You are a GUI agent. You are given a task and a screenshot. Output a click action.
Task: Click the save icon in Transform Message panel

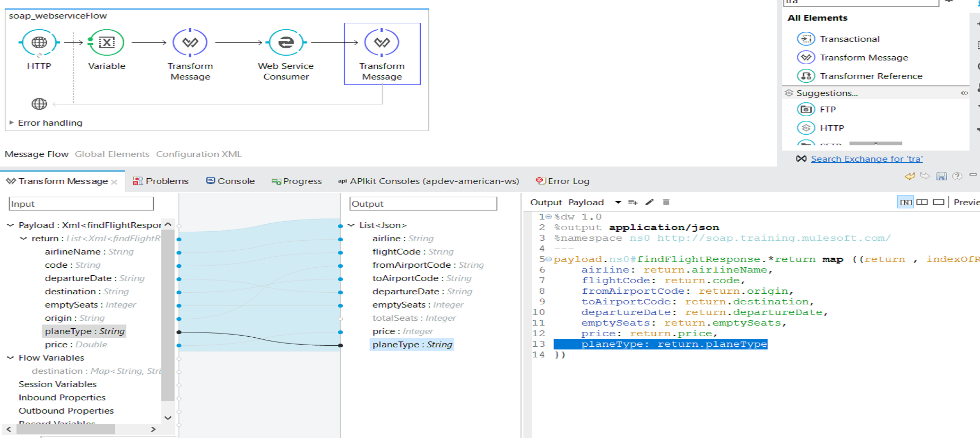tap(941, 177)
